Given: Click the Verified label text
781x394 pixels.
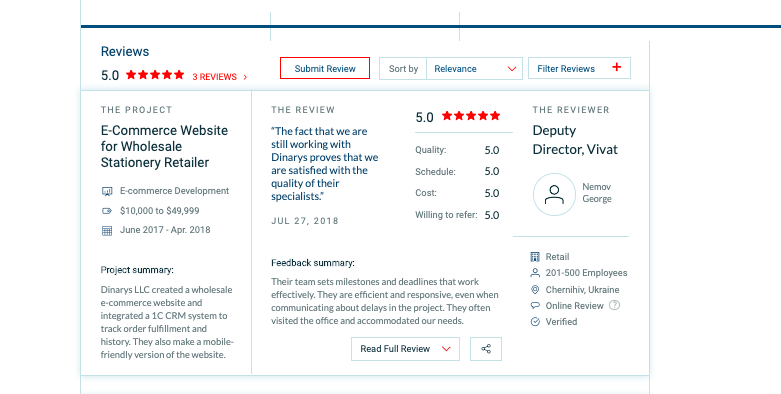Looking at the screenshot, I should point(561,322).
